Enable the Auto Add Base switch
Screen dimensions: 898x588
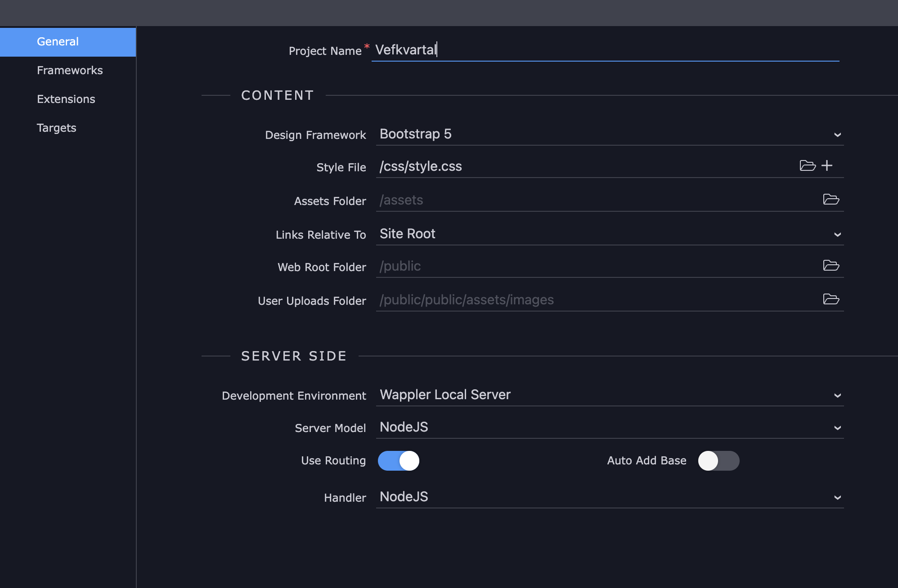pos(718,461)
